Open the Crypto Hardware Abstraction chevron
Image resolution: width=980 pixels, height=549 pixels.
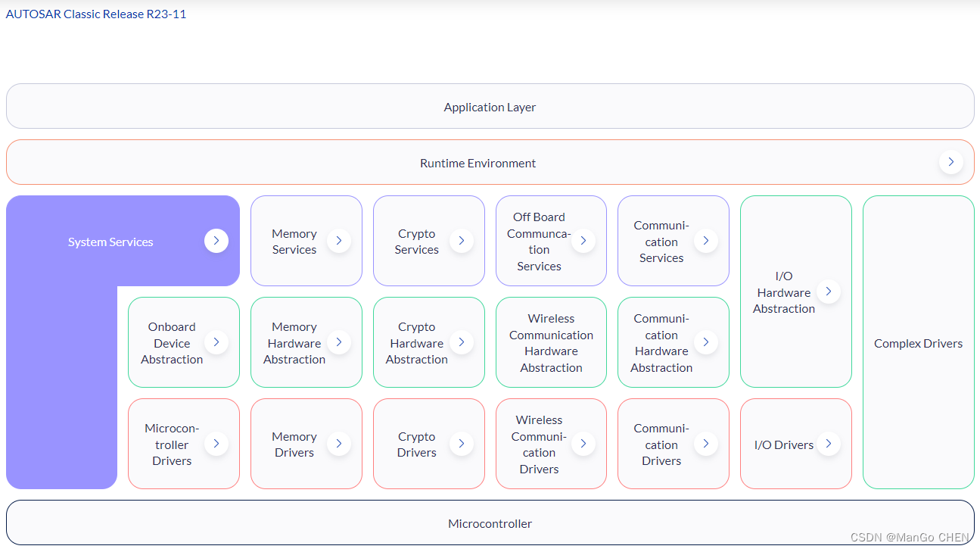[462, 342]
